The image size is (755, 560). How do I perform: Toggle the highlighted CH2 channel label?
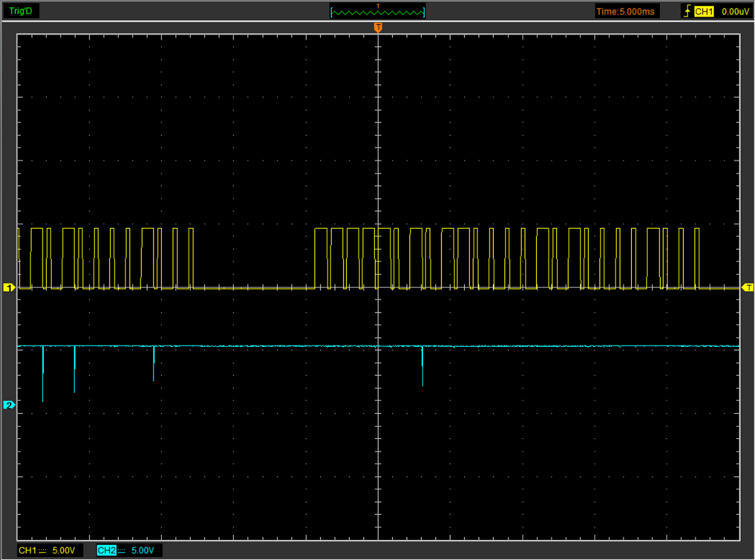(x=107, y=551)
